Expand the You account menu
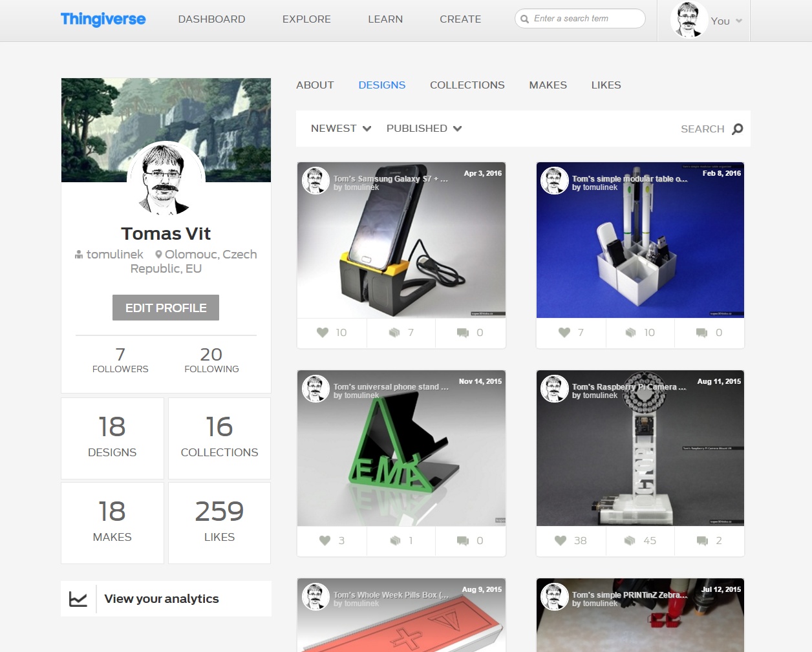Image resolution: width=812 pixels, height=652 pixels. coord(727,21)
